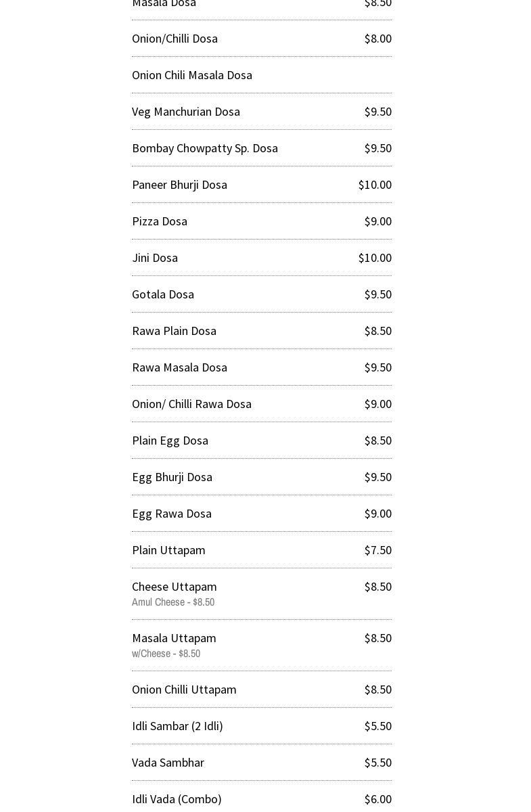Click the Egg Bhurji Dosa entry
The image size is (531, 812).
(172, 477)
